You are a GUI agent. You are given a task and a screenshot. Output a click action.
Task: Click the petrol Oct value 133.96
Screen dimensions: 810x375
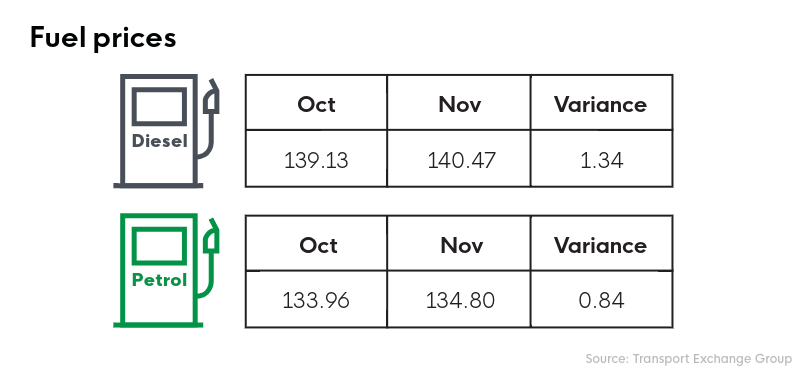coord(316,300)
